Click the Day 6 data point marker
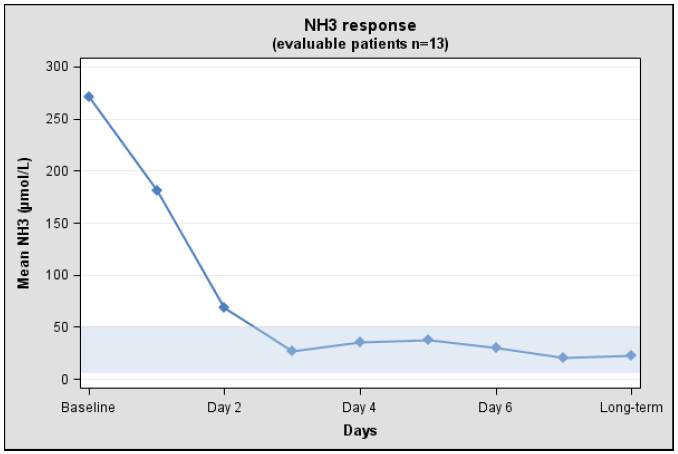The height and width of the screenshot is (454, 678). [x=496, y=348]
